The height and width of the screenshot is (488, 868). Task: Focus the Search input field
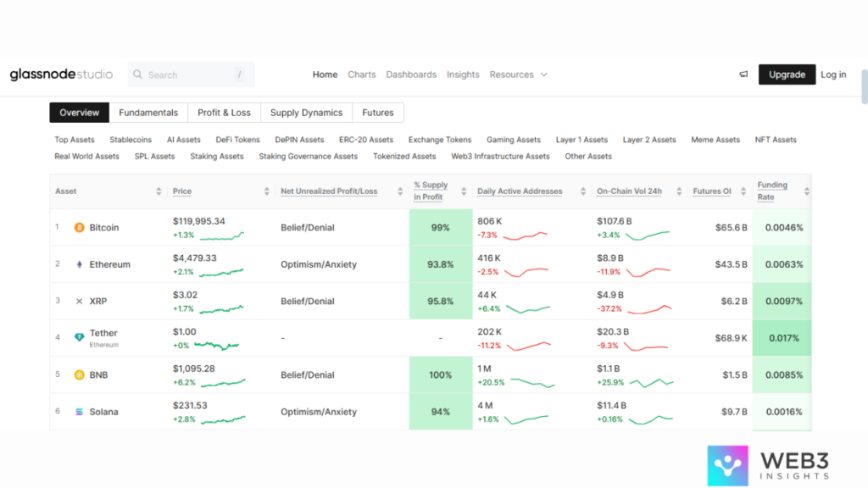[191, 75]
